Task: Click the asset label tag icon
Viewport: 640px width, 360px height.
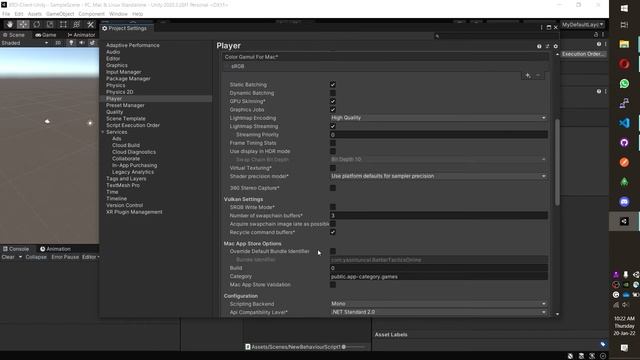Action: (x=603, y=344)
